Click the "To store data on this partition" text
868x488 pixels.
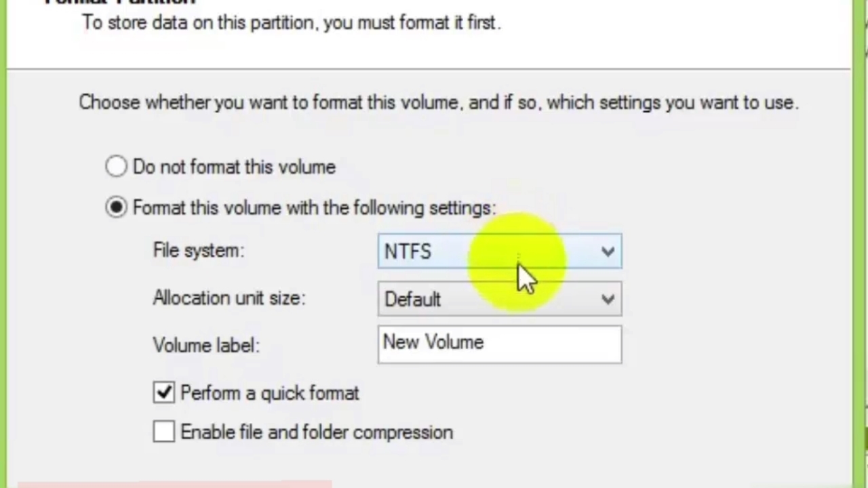291,23
